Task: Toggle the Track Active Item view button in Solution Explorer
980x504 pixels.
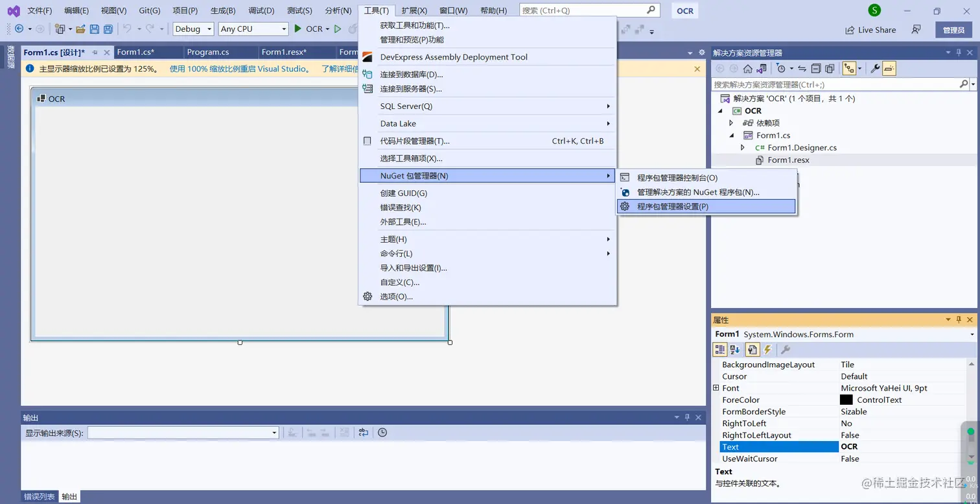Action: [x=849, y=69]
